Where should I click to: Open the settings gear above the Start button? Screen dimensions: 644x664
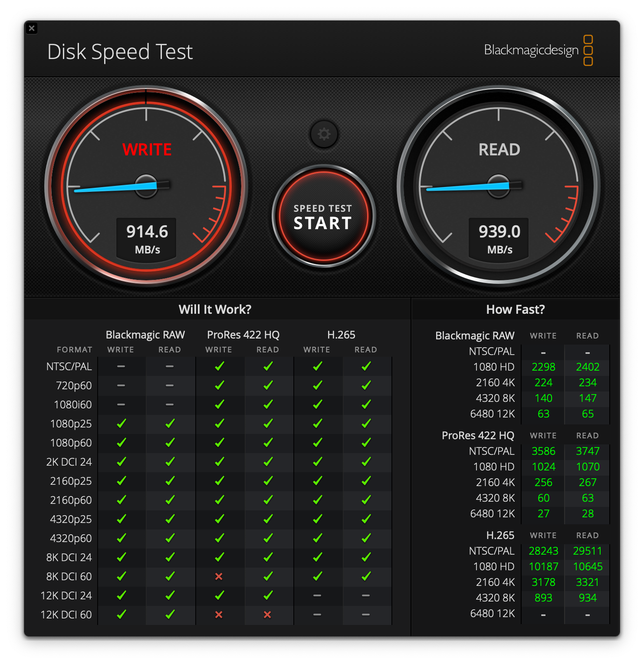(x=324, y=134)
